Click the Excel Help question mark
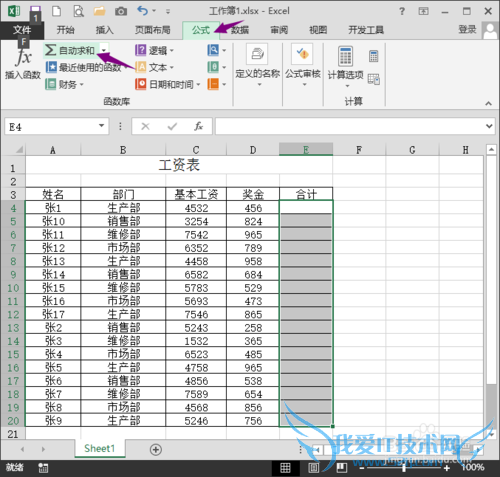The width and height of the screenshot is (500, 477). [402, 11]
